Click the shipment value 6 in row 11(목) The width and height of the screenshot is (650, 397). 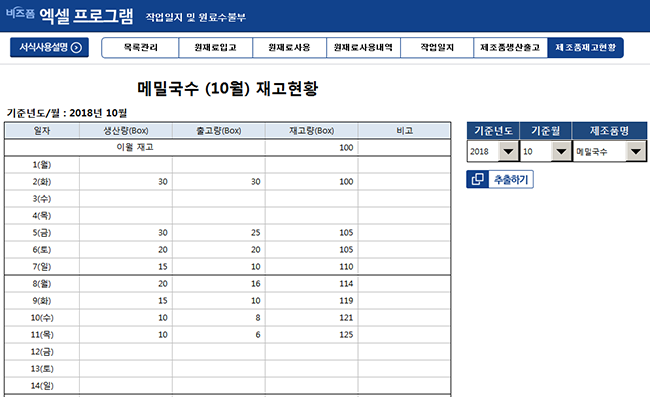click(258, 334)
